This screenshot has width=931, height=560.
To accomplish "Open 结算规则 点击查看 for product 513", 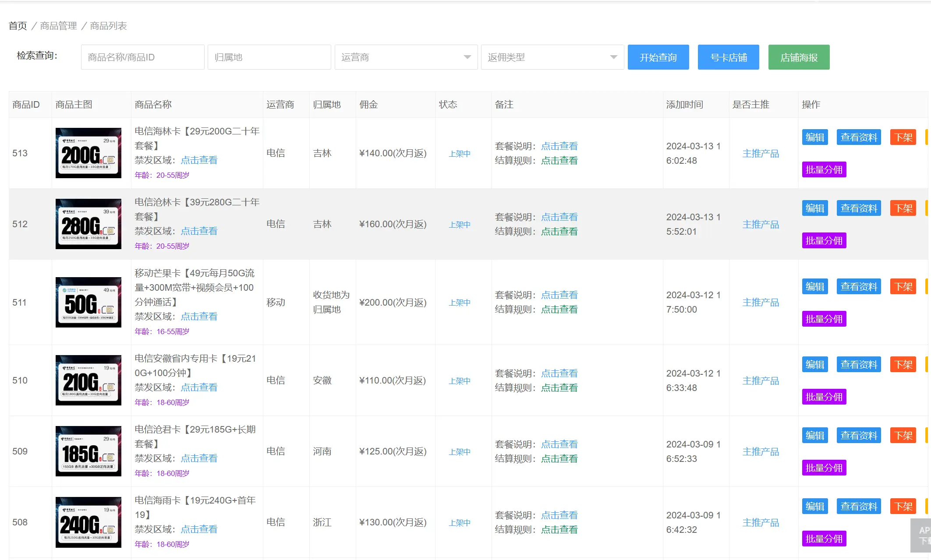I will [559, 161].
